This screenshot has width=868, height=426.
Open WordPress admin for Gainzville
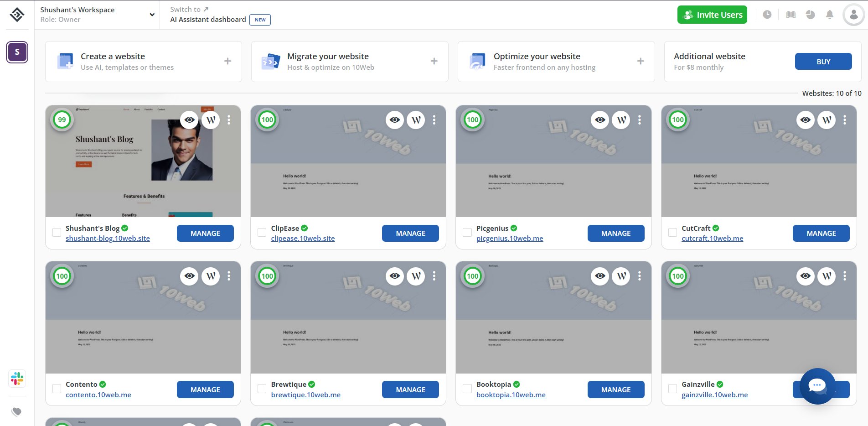[827, 276]
